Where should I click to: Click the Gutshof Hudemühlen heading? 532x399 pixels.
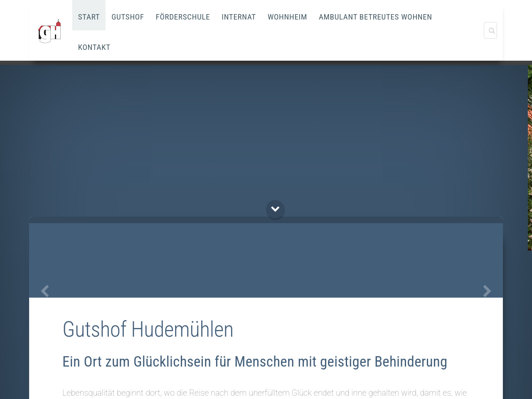tap(148, 330)
